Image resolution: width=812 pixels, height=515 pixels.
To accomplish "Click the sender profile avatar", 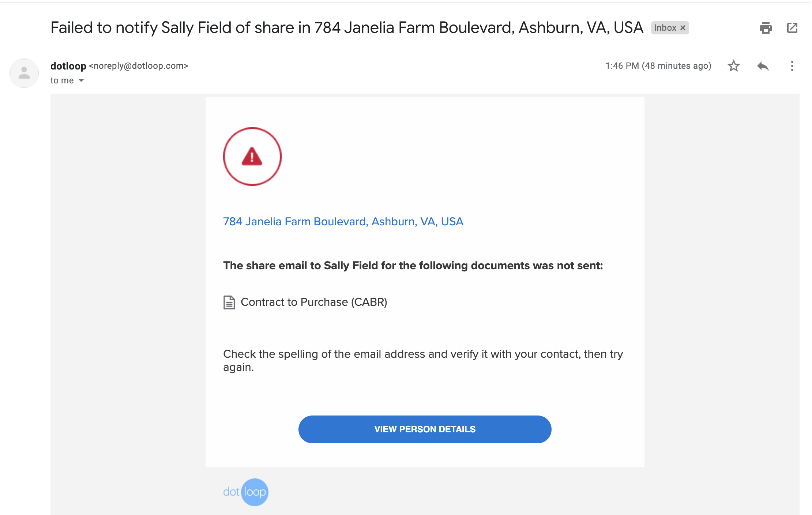I will click(24, 73).
